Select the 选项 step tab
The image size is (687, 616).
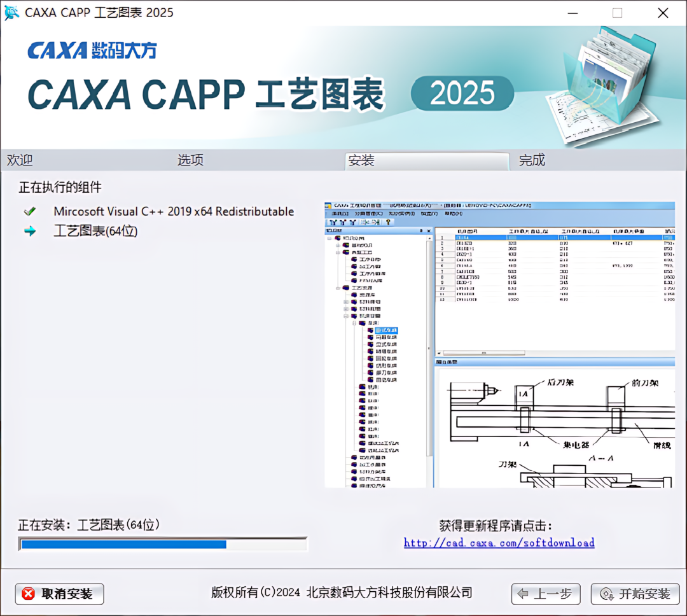pos(190,160)
